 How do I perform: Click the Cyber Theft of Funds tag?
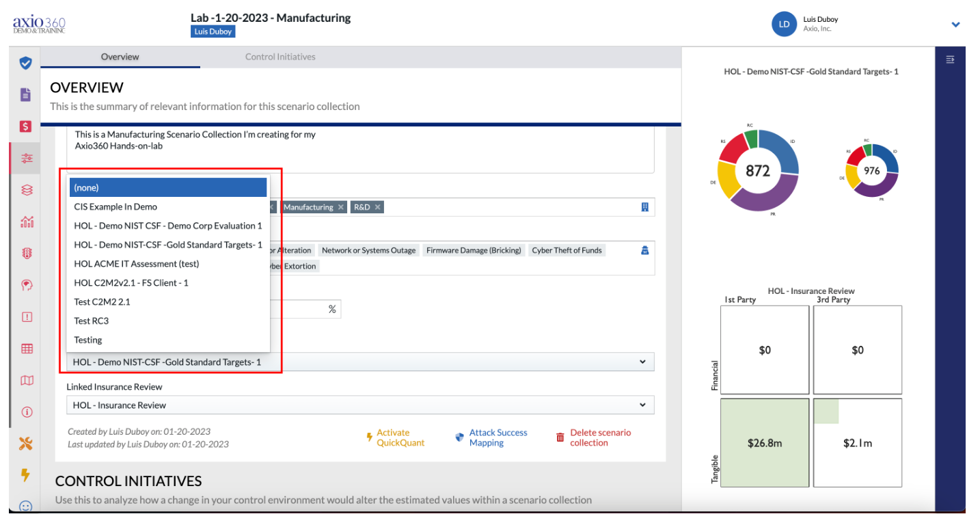coord(567,250)
